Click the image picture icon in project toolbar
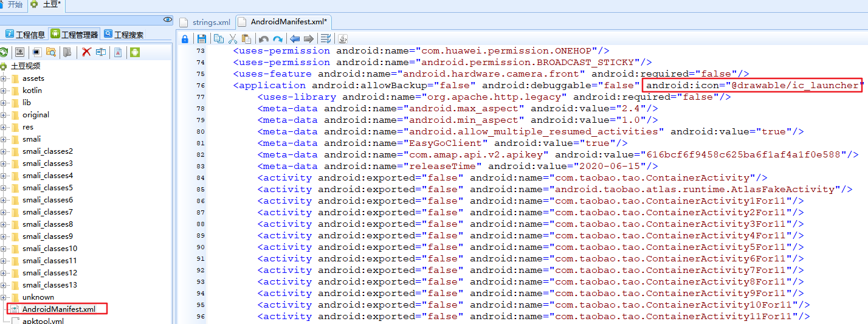 click(19, 52)
